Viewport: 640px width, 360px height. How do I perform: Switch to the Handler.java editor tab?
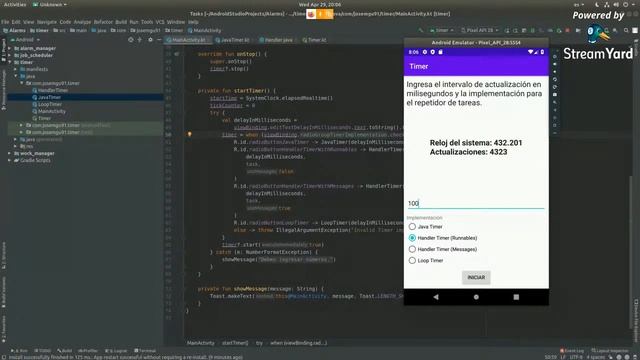(x=276, y=40)
